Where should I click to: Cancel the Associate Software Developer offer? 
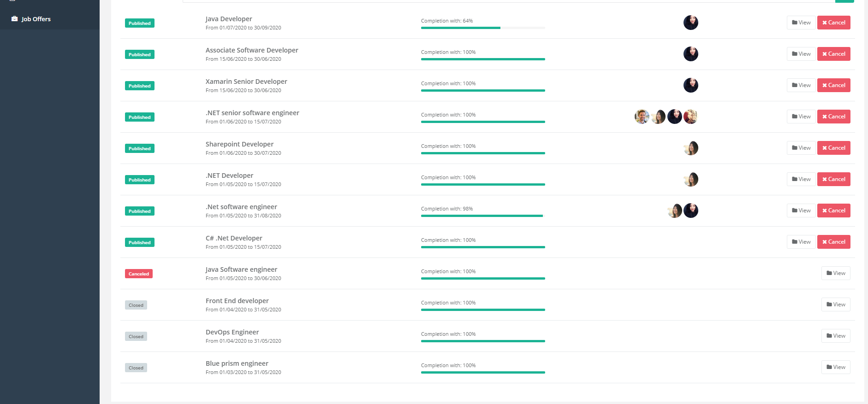click(834, 54)
